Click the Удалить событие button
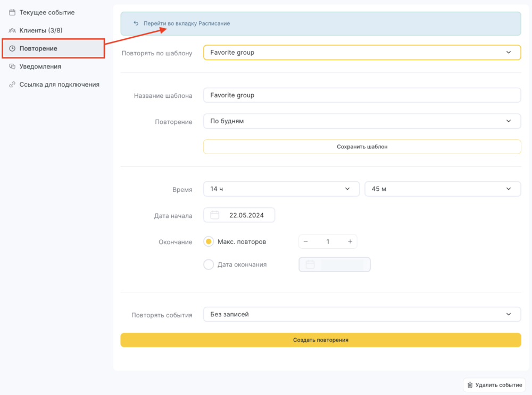532x395 pixels. coord(494,385)
